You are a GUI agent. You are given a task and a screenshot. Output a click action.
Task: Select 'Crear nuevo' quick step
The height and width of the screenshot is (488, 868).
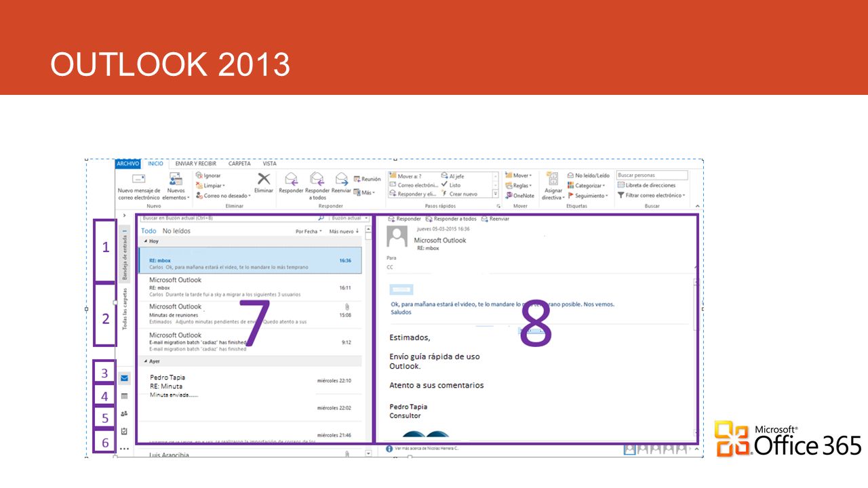[460, 194]
